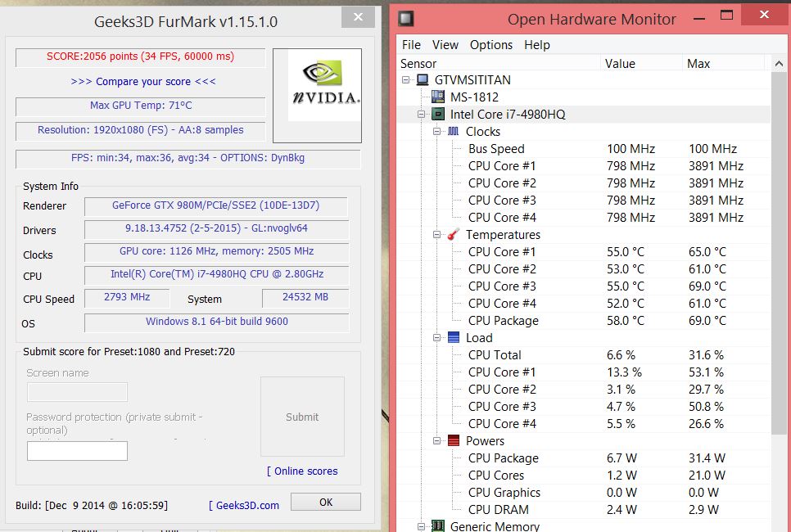Open the Compare your score link

coord(143,81)
